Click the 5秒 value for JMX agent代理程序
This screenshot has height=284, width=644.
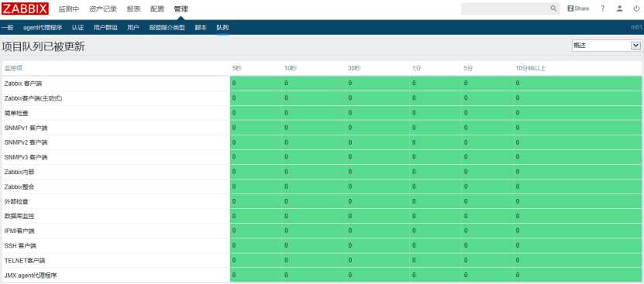click(x=234, y=275)
